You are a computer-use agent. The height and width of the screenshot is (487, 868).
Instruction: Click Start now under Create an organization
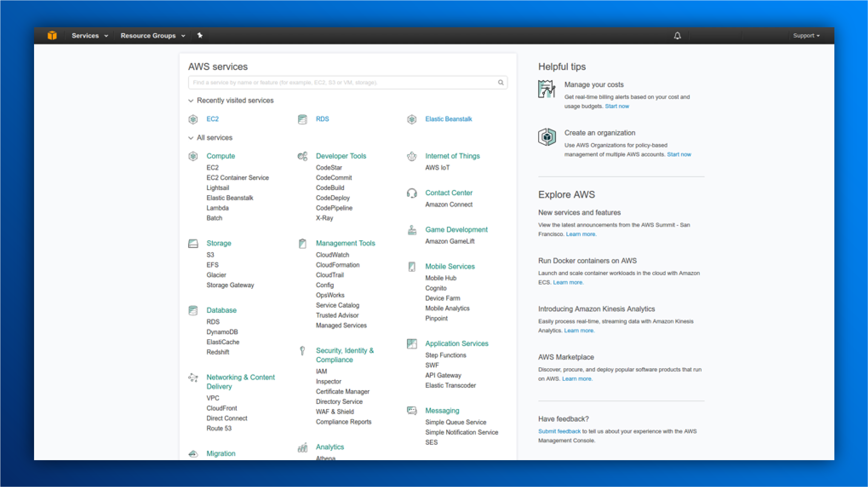679,155
